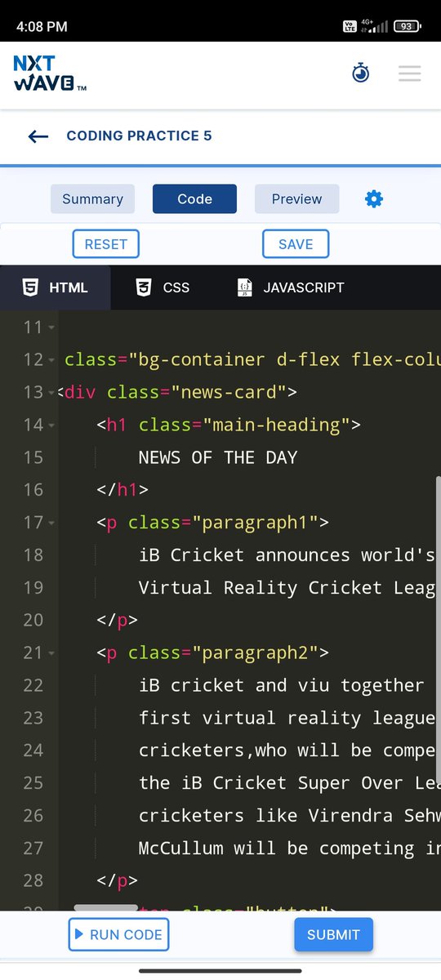Switch to the Preview tab
This screenshot has height=980, width=441.
(x=296, y=198)
